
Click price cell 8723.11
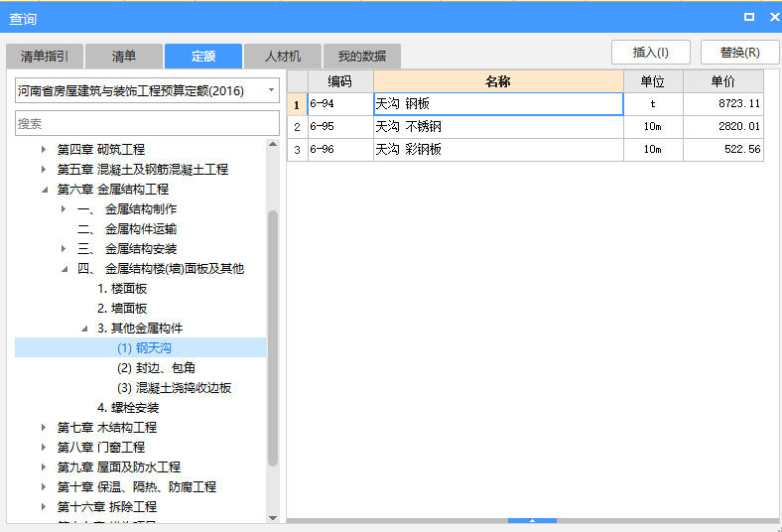(x=723, y=103)
